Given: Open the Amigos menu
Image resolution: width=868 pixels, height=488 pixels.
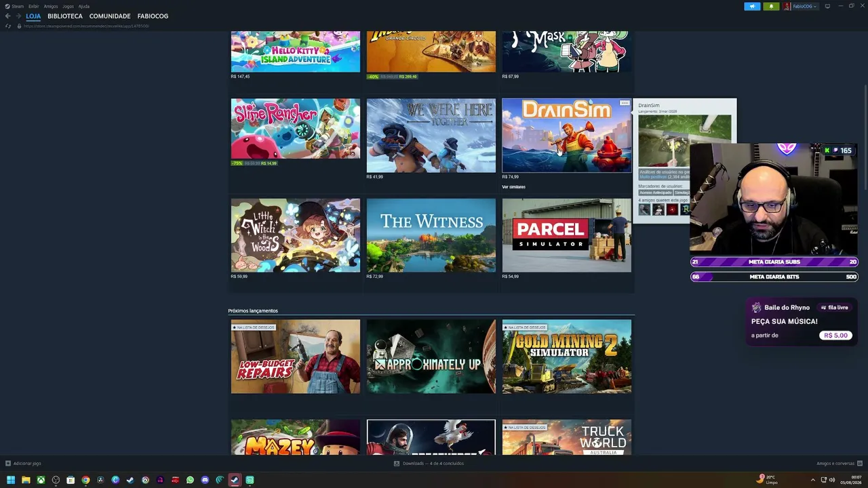Looking at the screenshot, I should [51, 6].
